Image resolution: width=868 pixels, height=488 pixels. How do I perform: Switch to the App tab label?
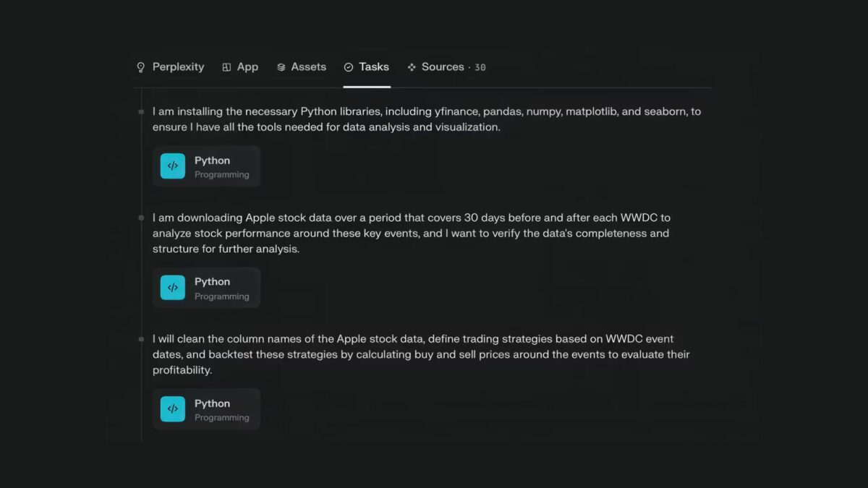[247, 67]
